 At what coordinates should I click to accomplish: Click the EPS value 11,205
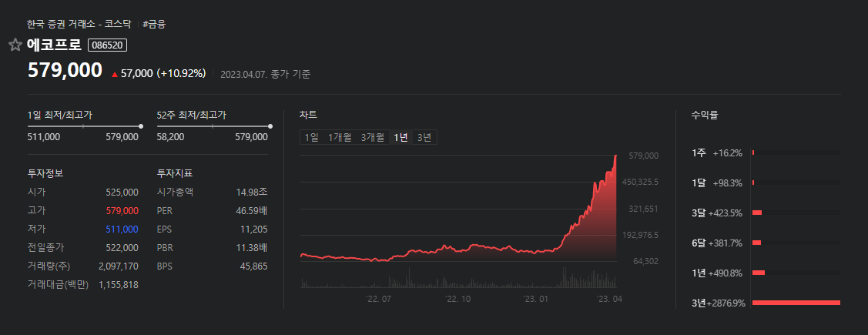tap(255, 229)
